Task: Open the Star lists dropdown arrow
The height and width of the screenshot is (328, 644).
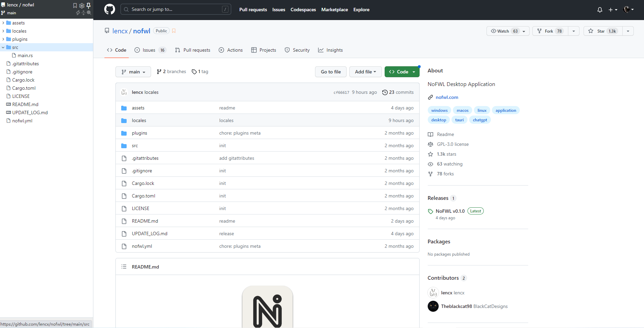Action: (x=628, y=31)
